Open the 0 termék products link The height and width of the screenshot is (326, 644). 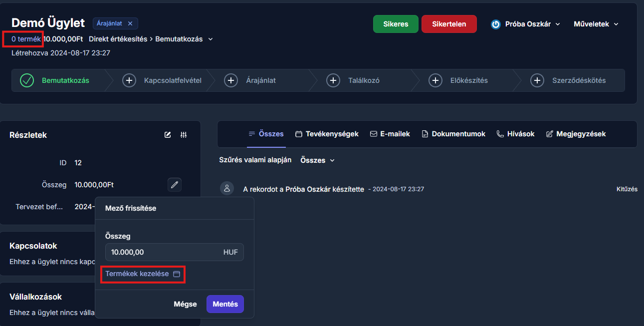(26, 38)
